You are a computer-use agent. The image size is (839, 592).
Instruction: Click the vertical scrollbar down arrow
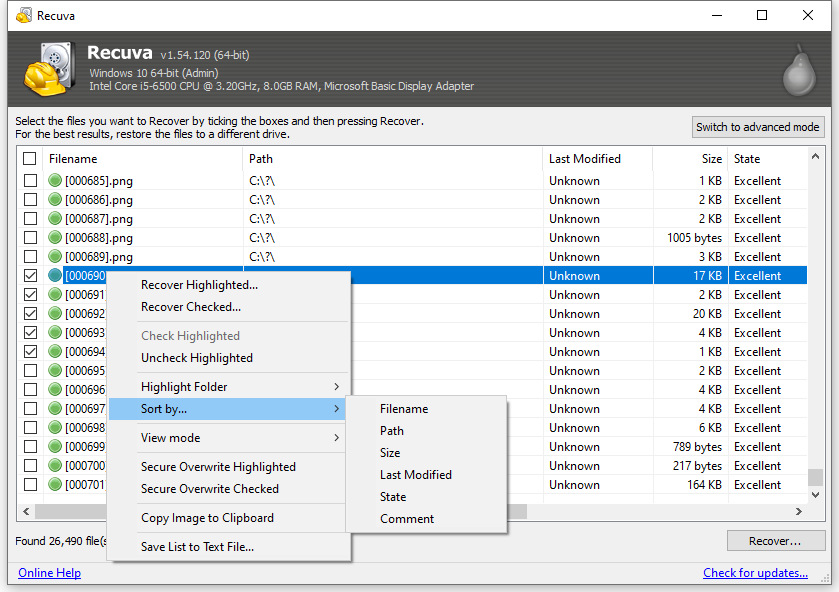tap(817, 496)
